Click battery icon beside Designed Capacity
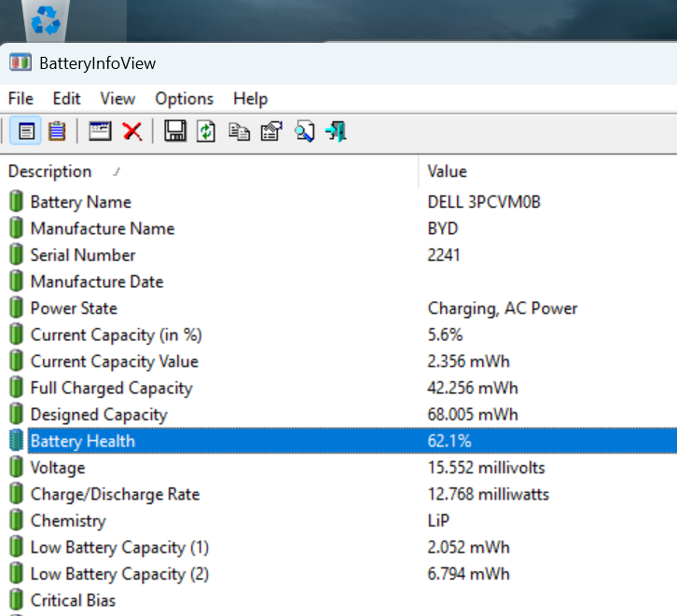 pyautogui.click(x=16, y=414)
